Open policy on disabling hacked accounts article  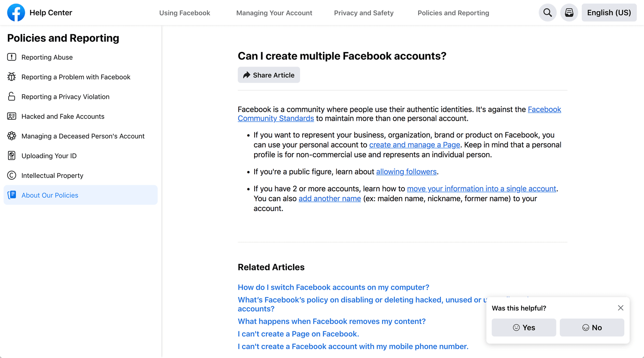click(362, 300)
